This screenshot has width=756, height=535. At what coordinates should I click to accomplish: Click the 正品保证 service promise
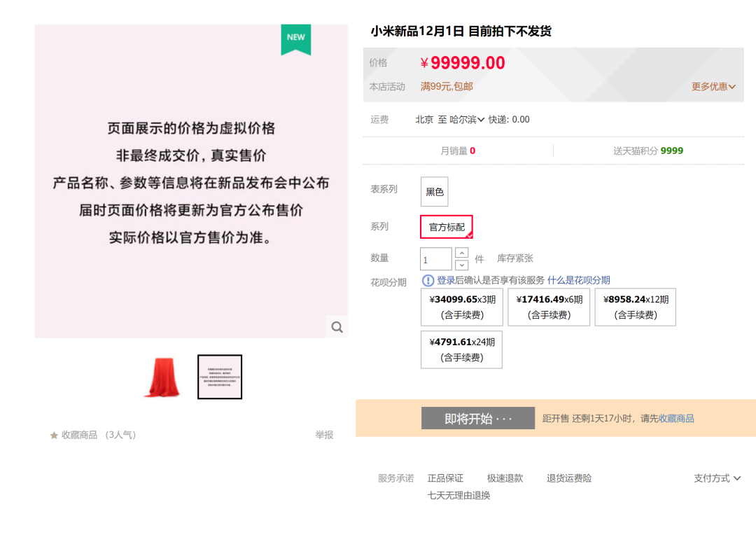point(445,478)
